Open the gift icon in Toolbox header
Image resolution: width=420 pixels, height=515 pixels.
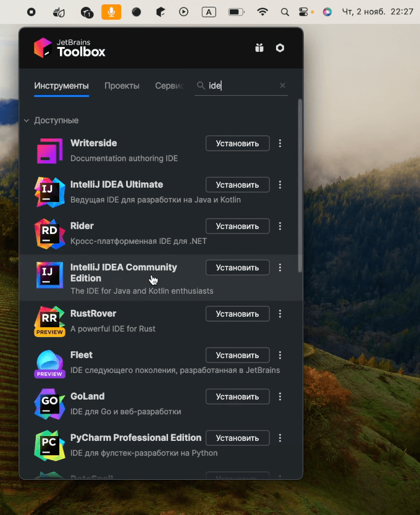(x=259, y=48)
